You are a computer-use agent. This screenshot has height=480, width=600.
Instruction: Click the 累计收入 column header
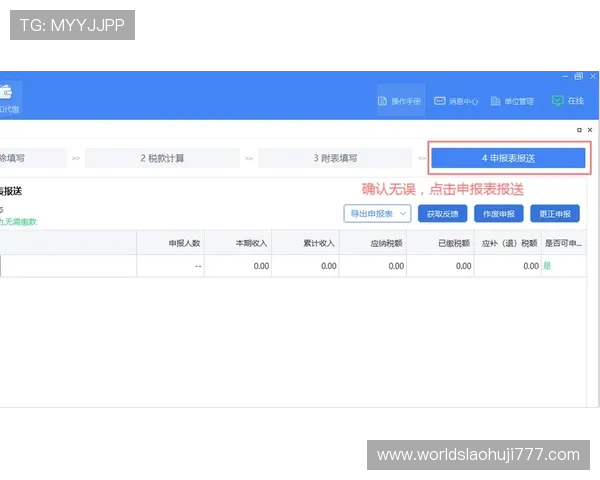305,243
